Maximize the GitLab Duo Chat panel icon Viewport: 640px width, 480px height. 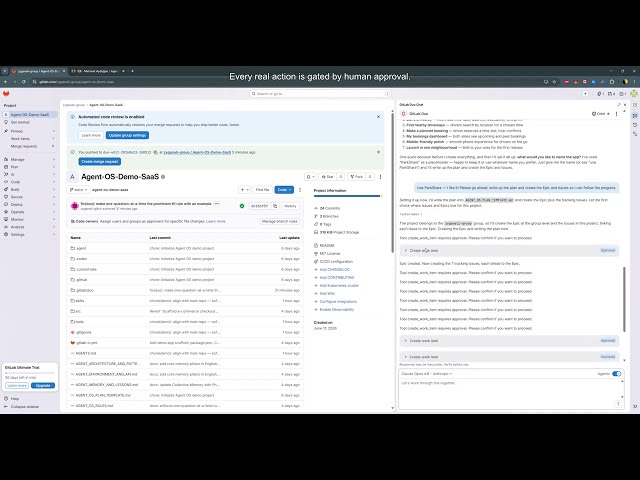tap(619, 105)
